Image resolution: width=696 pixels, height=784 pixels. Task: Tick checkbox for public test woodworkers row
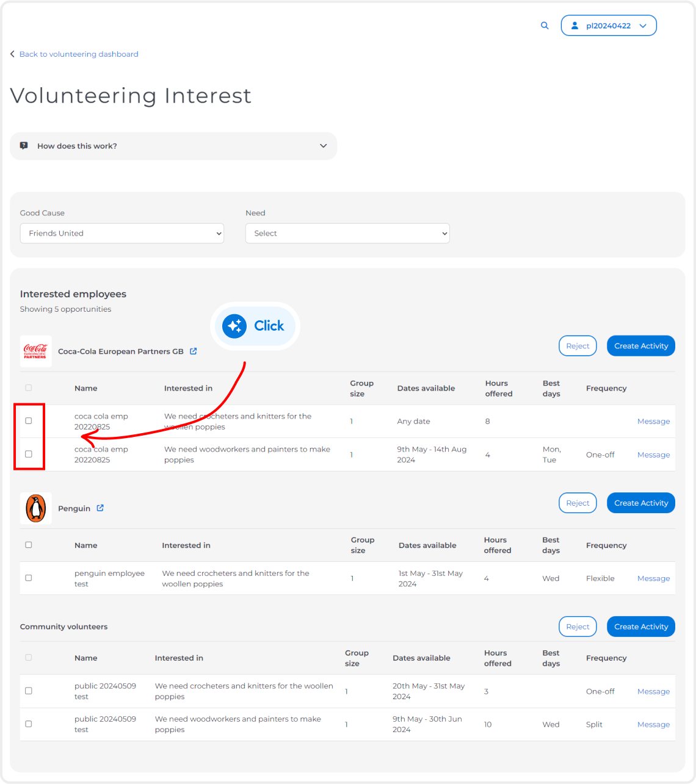[29, 724]
